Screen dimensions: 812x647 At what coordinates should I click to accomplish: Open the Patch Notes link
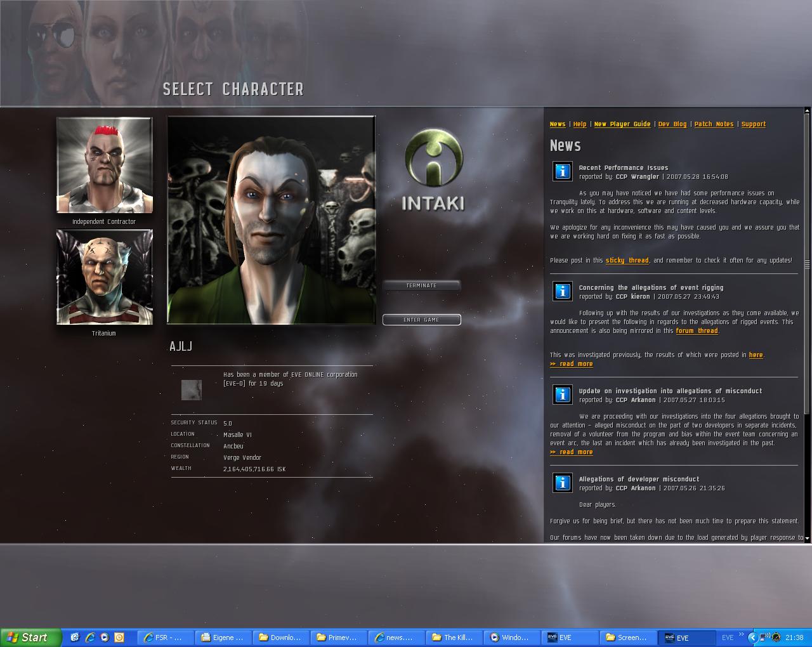[714, 124]
